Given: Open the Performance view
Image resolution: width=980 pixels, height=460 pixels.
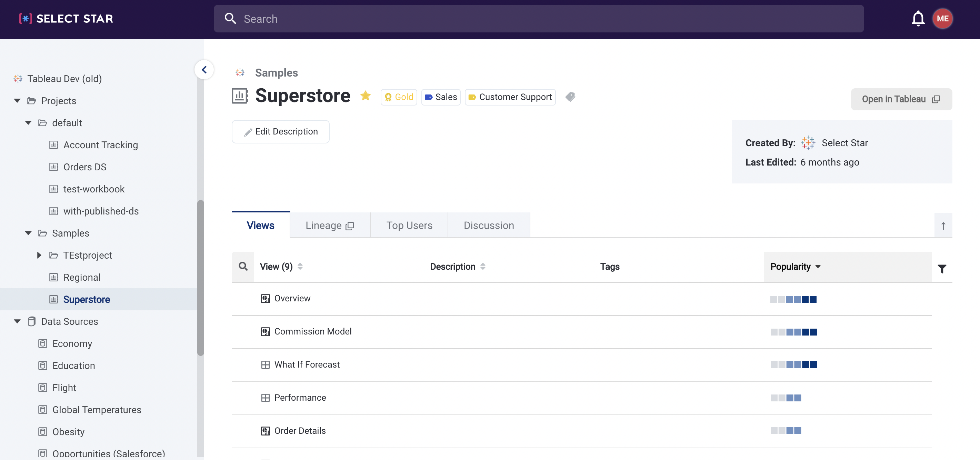Looking at the screenshot, I should pyautogui.click(x=300, y=398).
